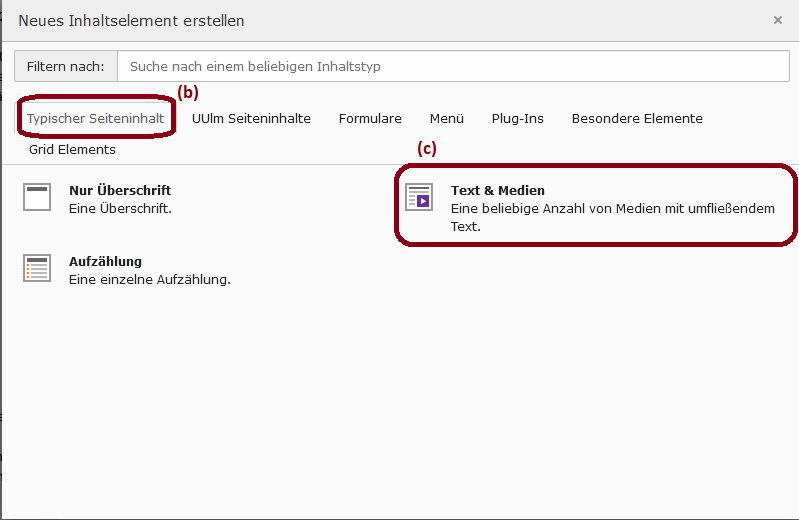Go to Besondere Elemente tab
799x520 pixels.
637,118
